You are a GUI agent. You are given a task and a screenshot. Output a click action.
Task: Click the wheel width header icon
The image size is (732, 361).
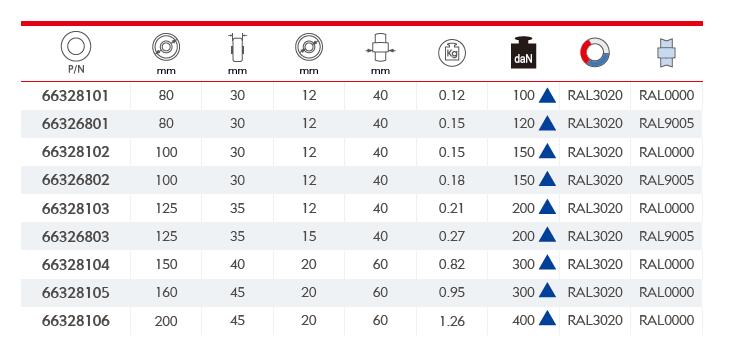pyautogui.click(x=238, y=48)
